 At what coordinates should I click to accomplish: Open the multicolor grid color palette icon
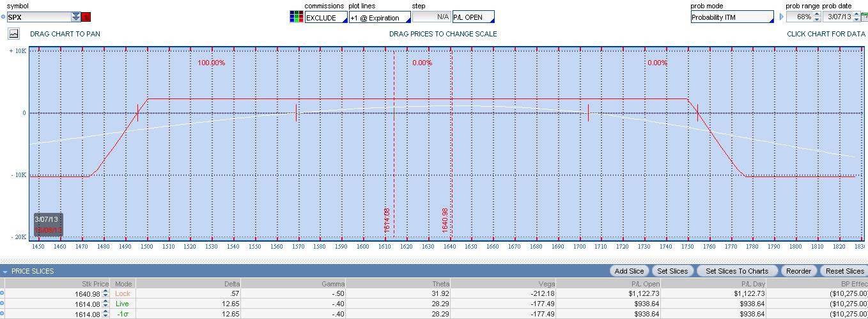[296, 17]
